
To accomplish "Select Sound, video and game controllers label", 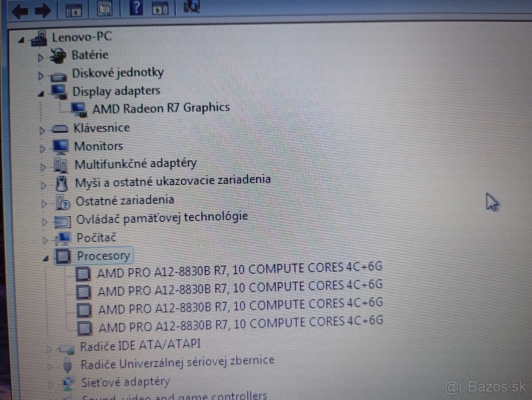I will coord(175,396).
